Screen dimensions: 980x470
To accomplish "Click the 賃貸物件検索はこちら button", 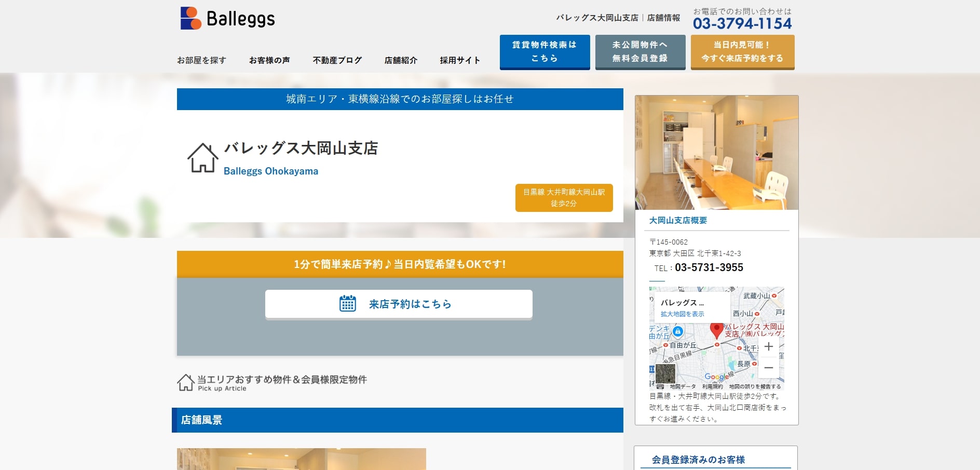I will click(544, 51).
